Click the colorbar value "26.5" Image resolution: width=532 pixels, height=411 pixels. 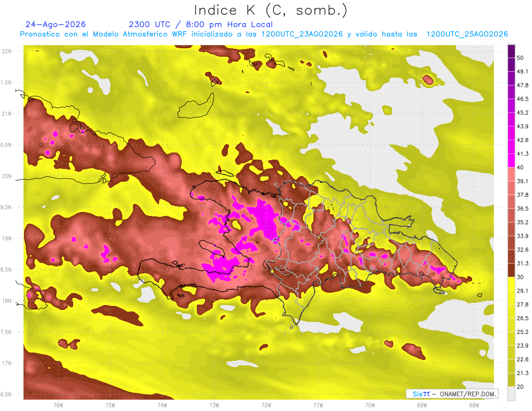click(x=523, y=318)
